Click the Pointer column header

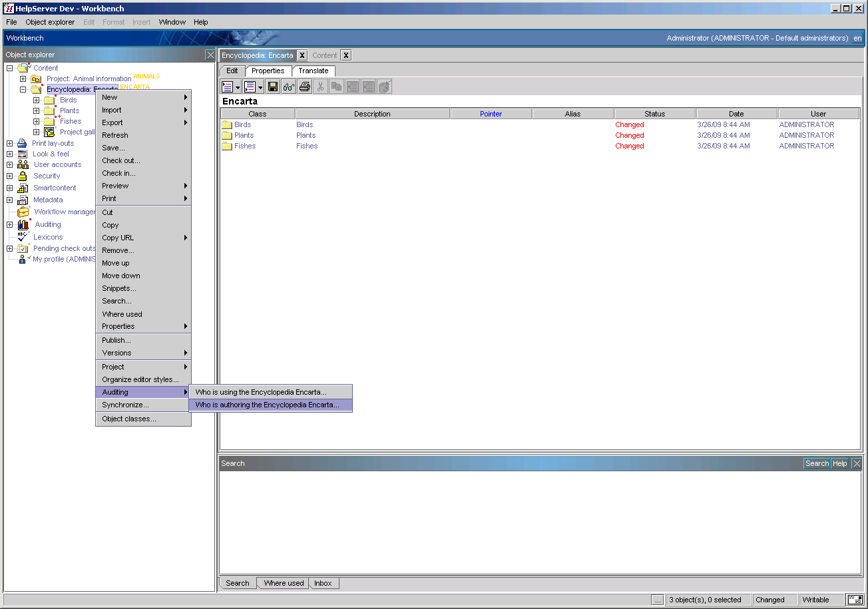[491, 114]
